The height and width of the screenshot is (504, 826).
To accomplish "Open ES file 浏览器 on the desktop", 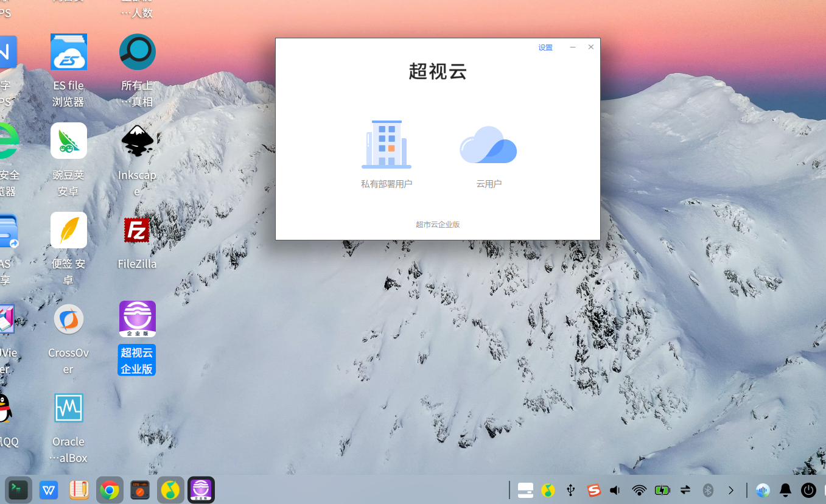I will coord(68,52).
